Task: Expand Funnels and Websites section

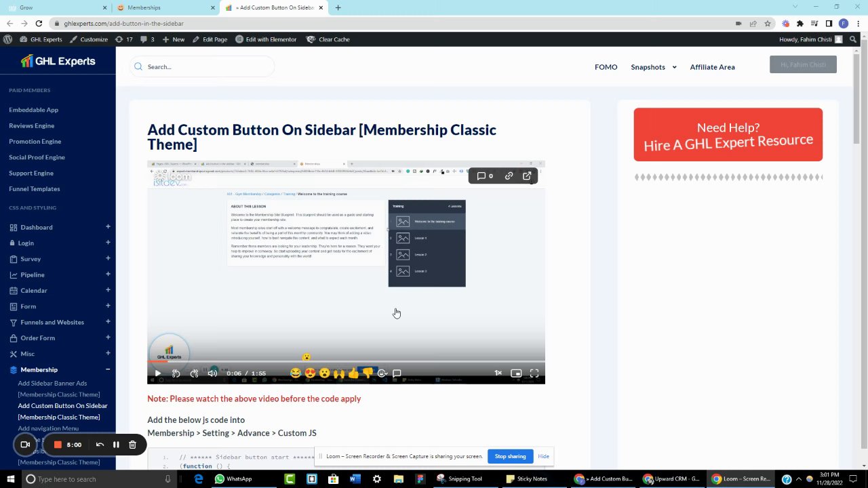Action: [108, 322]
